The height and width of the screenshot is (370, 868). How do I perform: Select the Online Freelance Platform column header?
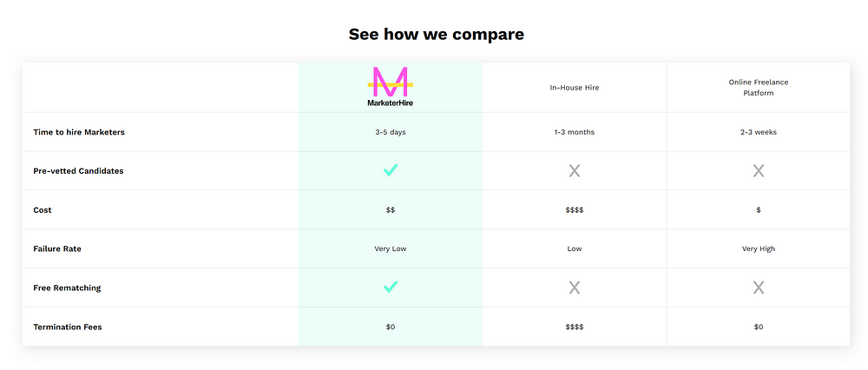(x=758, y=88)
